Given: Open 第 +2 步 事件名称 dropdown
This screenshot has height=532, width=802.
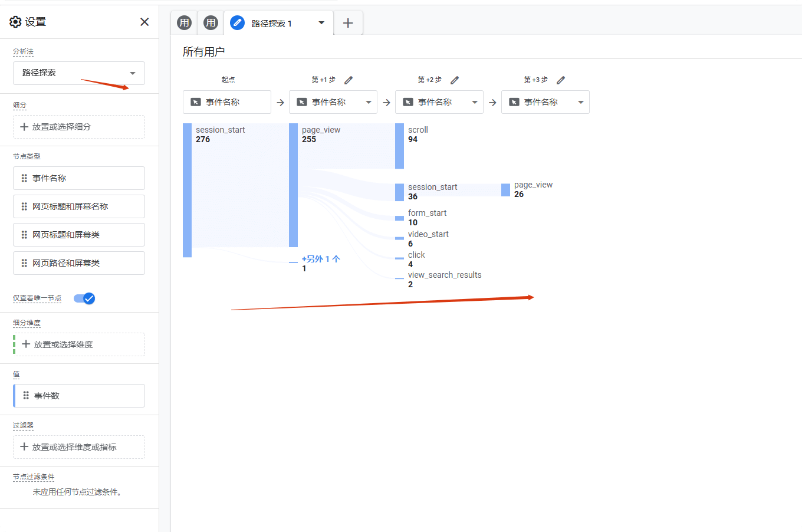Looking at the screenshot, I should point(439,102).
